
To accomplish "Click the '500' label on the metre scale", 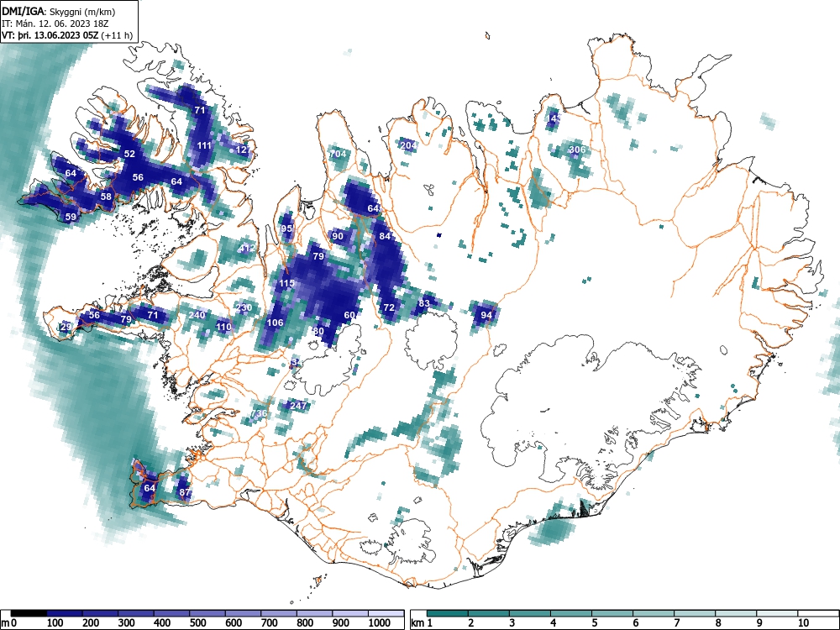I will (197, 623).
